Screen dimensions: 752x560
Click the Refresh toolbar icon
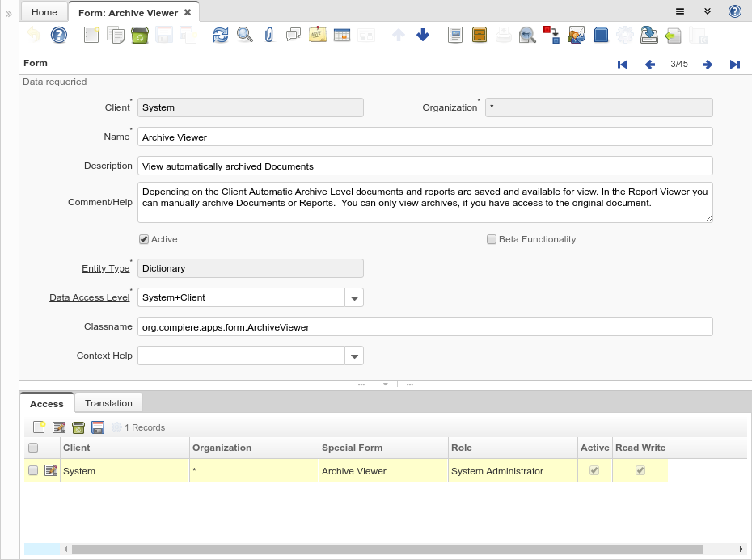pyautogui.click(x=220, y=35)
